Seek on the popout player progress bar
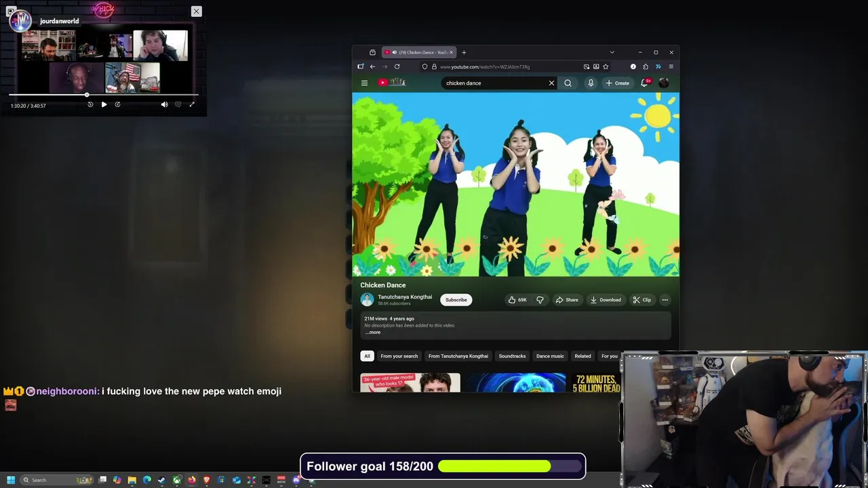868x488 pixels. point(103,95)
